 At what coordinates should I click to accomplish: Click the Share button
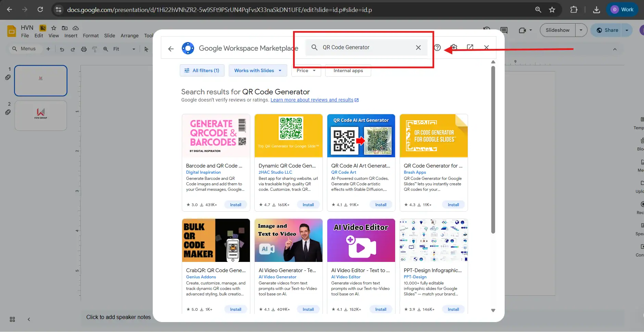coord(607,30)
